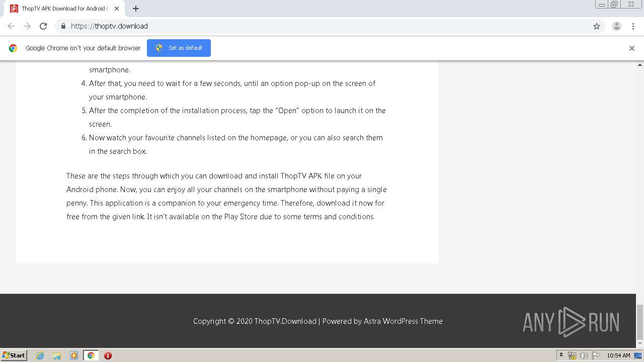Open Windows Explorer folder in the taskbar
Viewport: 644px width, 362px height.
pyautogui.click(x=57, y=355)
